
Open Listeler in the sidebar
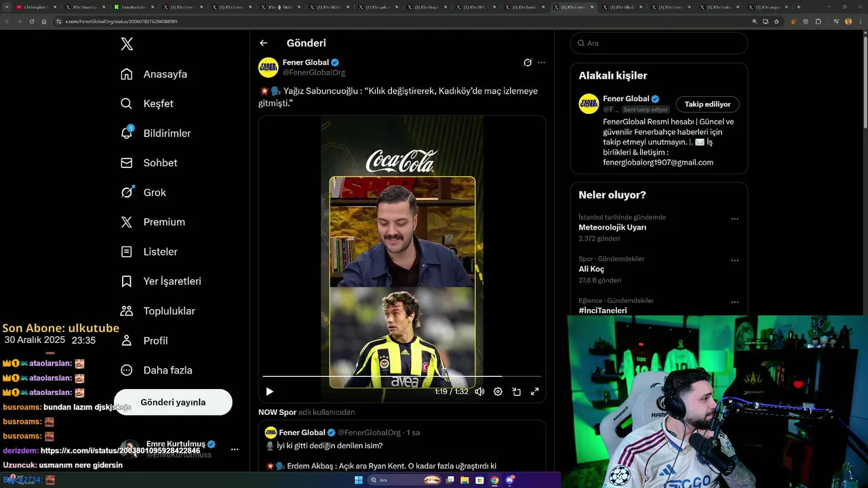(149, 251)
